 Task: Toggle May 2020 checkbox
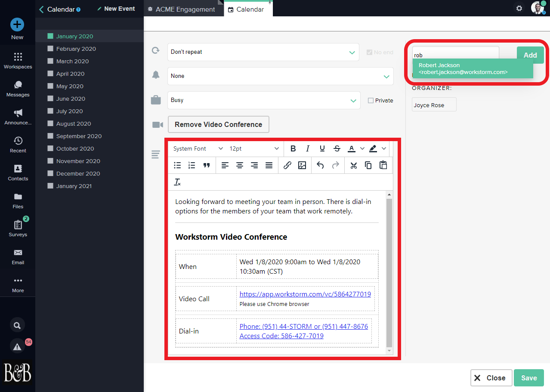[50, 86]
